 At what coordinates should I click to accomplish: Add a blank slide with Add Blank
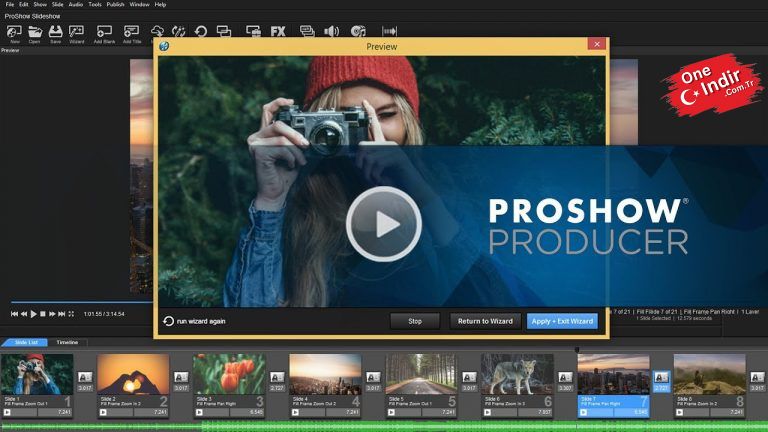pos(104,32)
